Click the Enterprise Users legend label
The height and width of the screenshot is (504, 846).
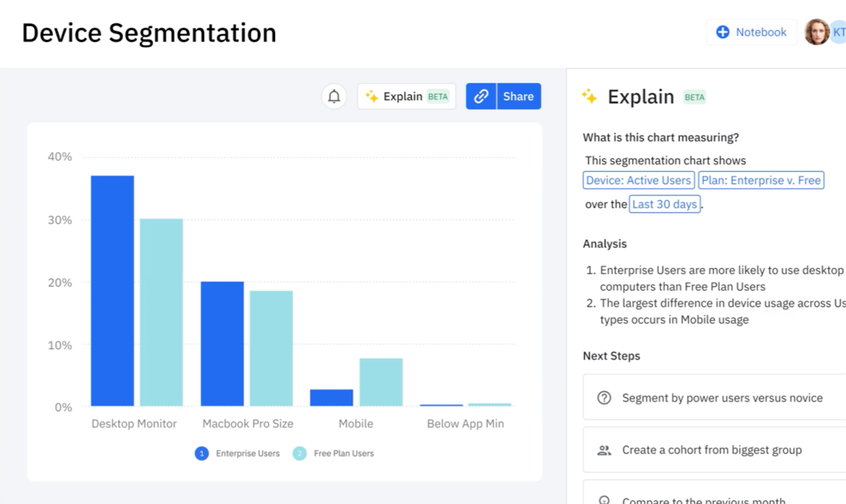coord(248,453)
